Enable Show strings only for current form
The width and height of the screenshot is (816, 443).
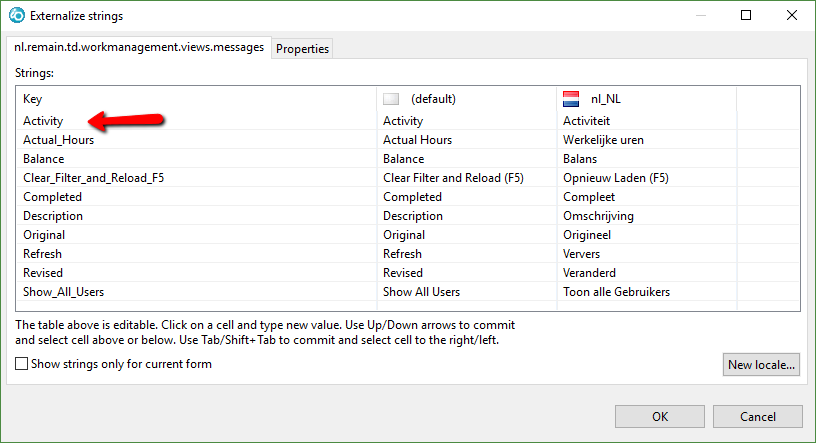click(22, 365)
